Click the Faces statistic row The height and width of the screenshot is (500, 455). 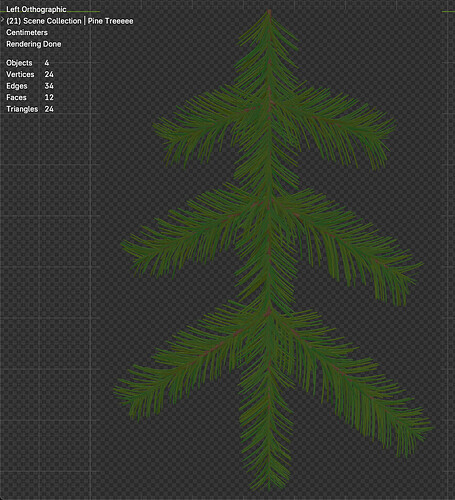coord(30,97)
